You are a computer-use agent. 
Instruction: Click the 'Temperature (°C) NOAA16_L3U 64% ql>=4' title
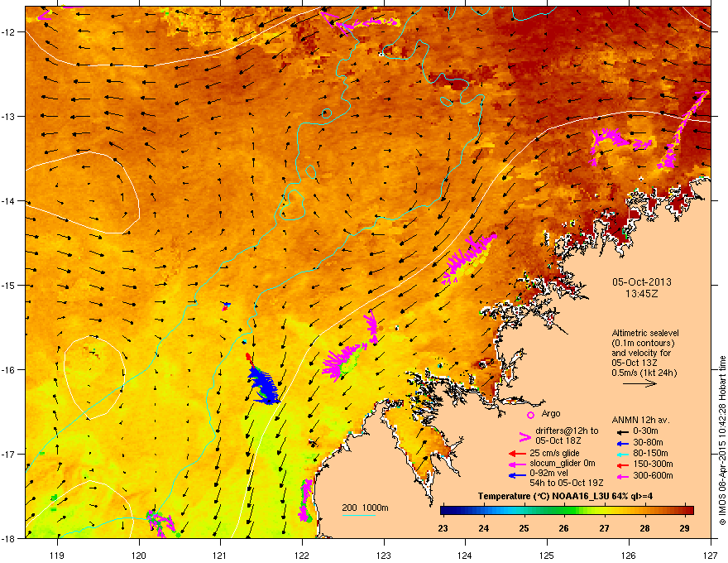[565, 496]
